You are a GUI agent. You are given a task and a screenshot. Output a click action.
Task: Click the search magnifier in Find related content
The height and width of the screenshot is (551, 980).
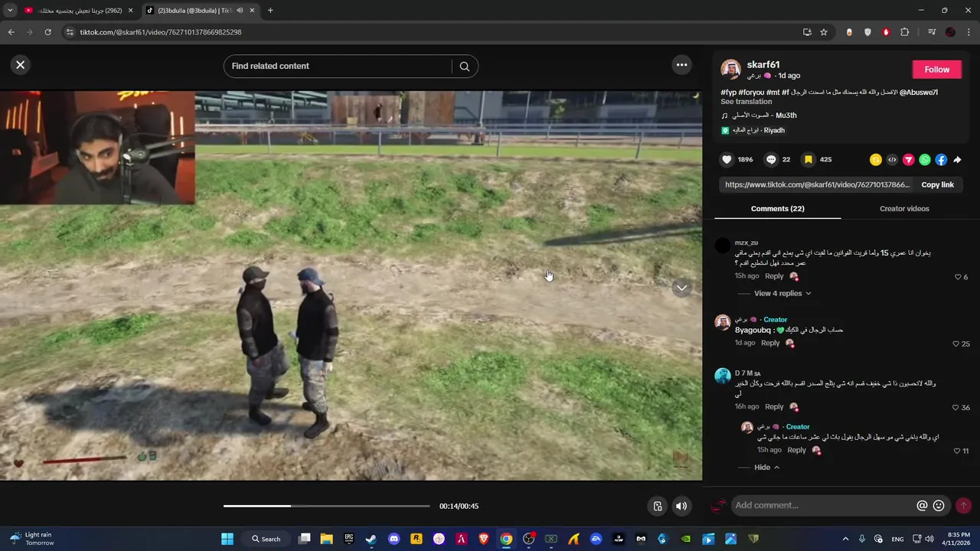(465, 66)
